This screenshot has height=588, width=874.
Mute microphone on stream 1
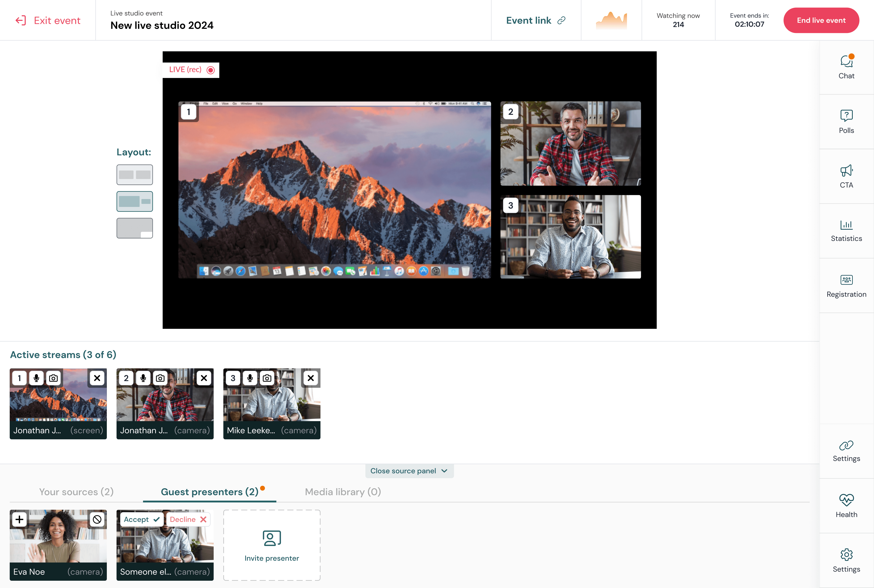[36, 378]
